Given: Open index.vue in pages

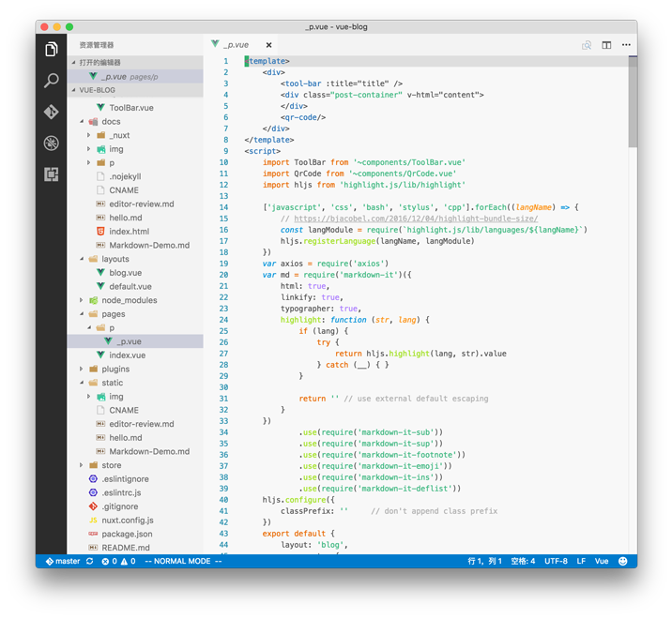Looking at the screenshot, I should point(127,355).
